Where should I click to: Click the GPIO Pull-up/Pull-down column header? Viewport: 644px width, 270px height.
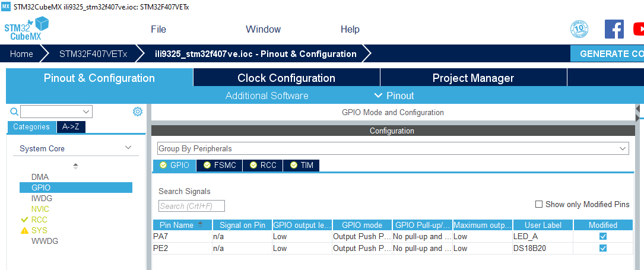422,225
